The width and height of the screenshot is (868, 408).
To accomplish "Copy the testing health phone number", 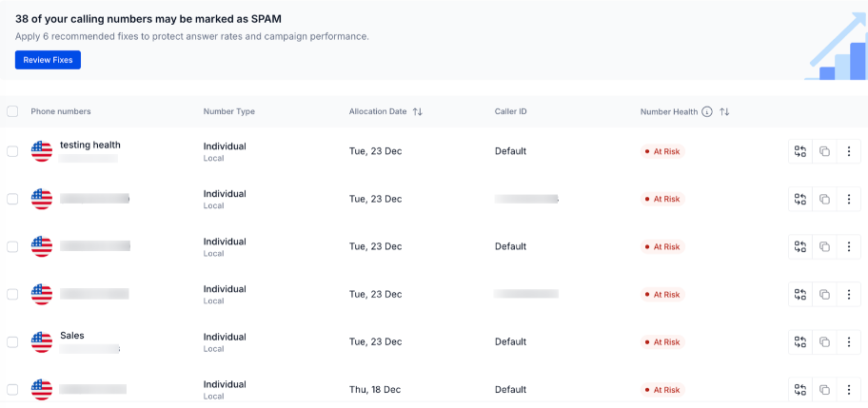I will coord(824,151).
